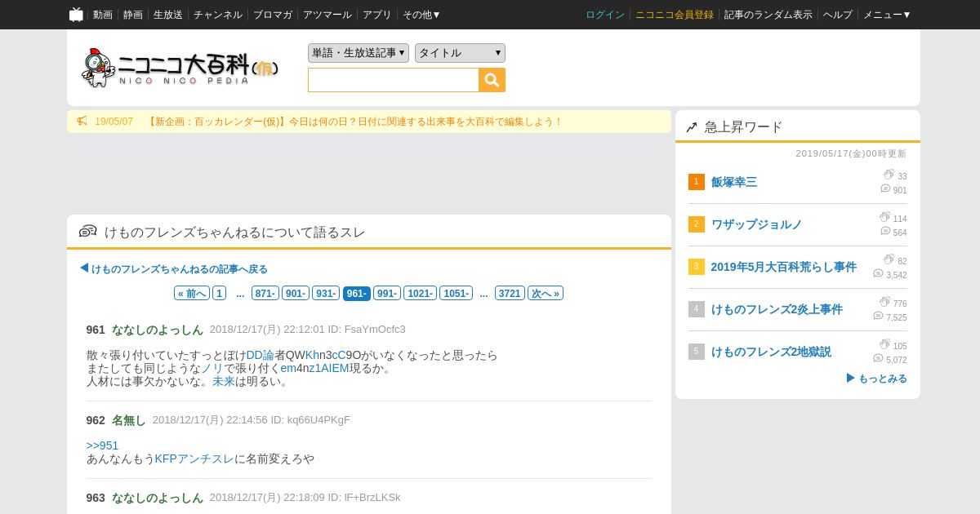
Task: Open チャンネル in top navigation
Action: 218,15
